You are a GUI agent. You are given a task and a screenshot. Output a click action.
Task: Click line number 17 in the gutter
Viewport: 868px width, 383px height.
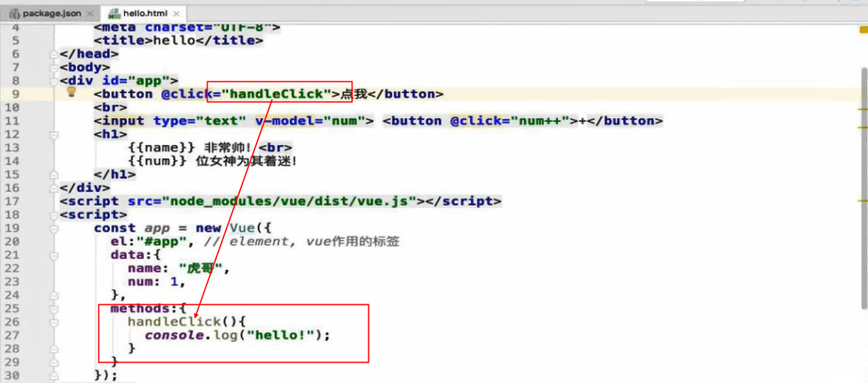(x=13, y=201)
